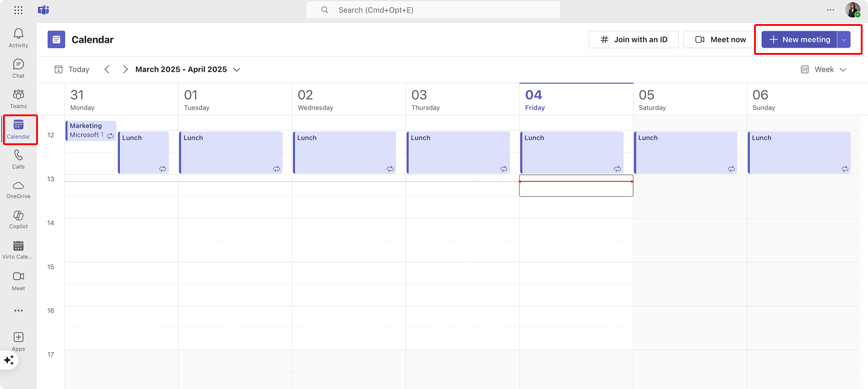Navigate to the previous week
The height and width of the screenshot is (389, 868).
pos(107,69)
